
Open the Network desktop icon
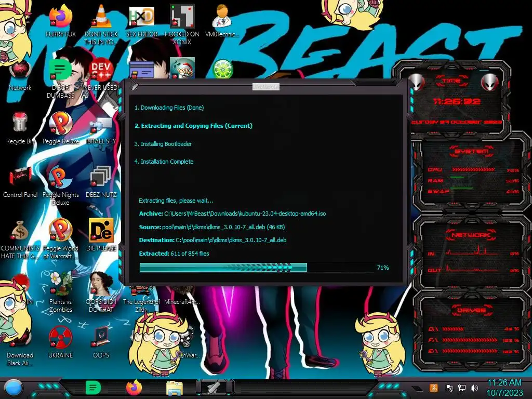(x=20, y=75)
